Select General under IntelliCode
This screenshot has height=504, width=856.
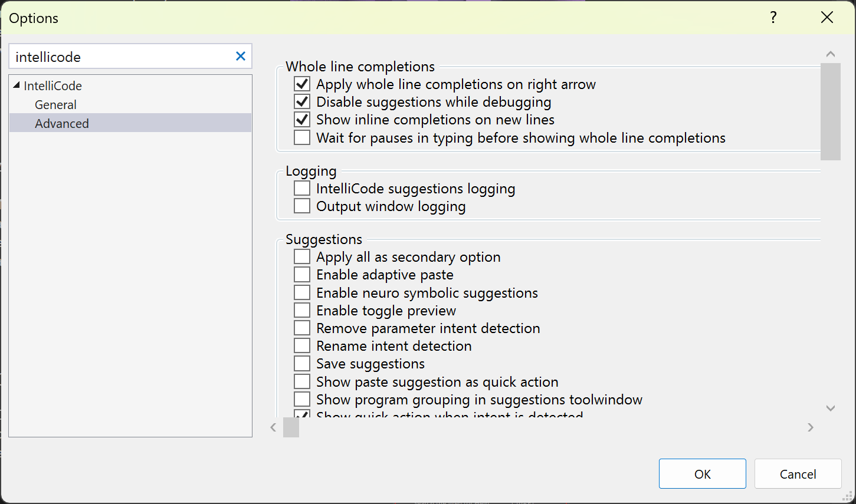(55, 104)
